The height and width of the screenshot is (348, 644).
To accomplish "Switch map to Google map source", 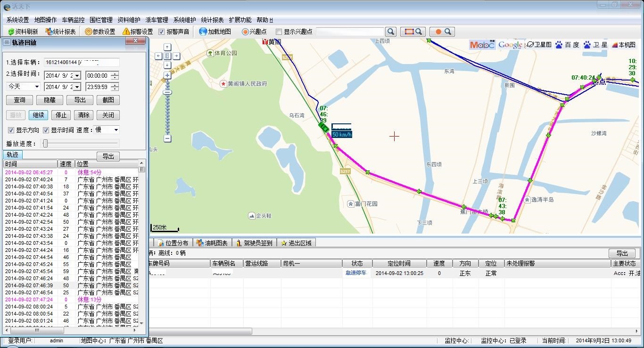I will (x=511, y=45).
